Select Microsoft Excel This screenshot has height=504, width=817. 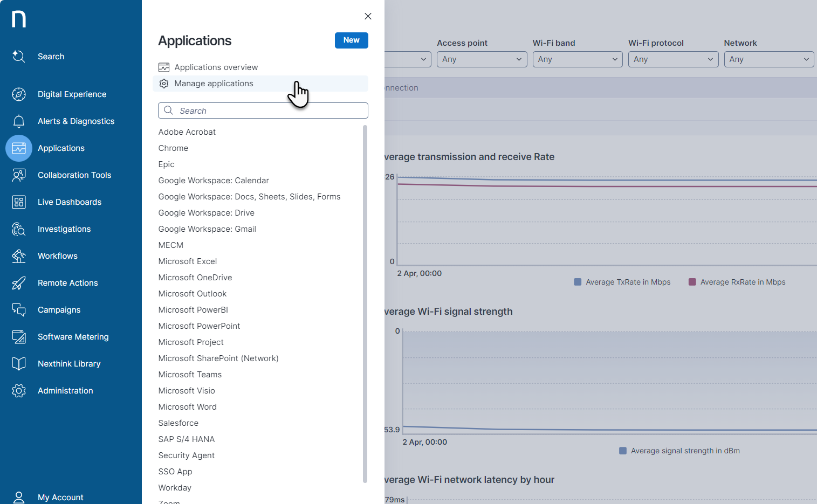(x=188, y=261)
